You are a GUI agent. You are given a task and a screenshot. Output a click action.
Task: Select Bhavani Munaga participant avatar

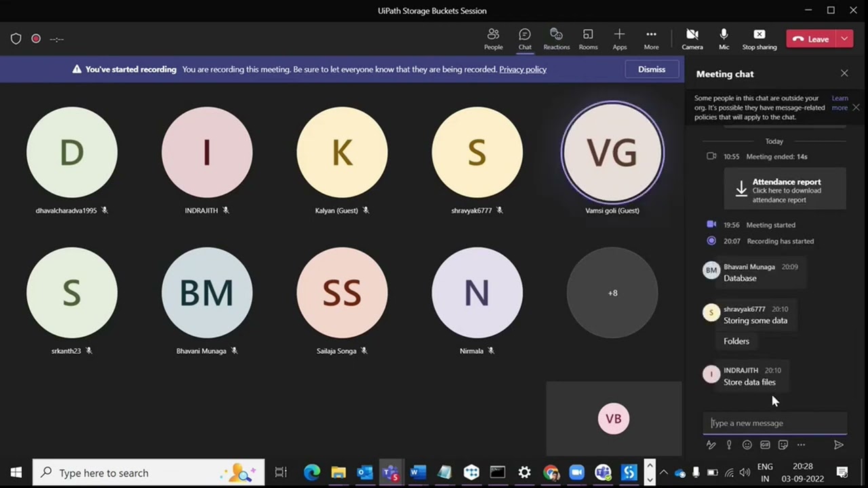tap(207, 293)
